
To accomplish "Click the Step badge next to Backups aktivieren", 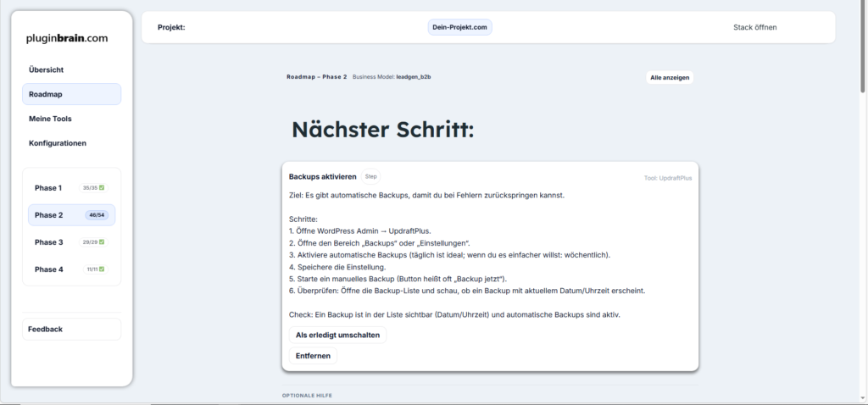I will [x=370, y=176].
